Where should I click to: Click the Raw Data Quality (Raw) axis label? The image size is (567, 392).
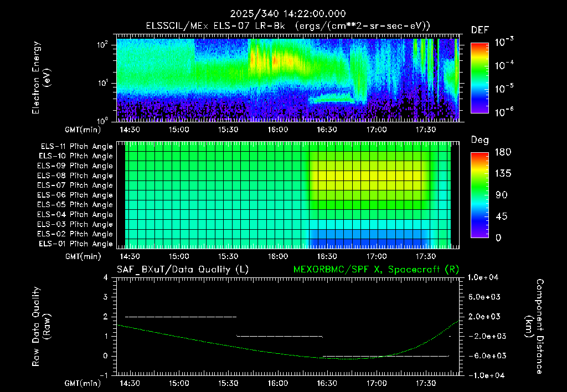(x=41, y=326)
